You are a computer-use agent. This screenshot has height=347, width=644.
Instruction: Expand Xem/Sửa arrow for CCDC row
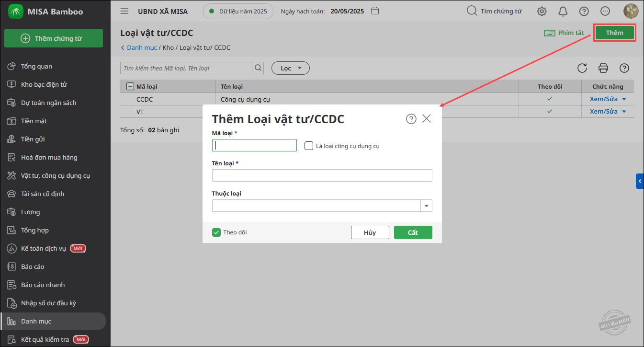pyautogui.click(x=623, y=99)
